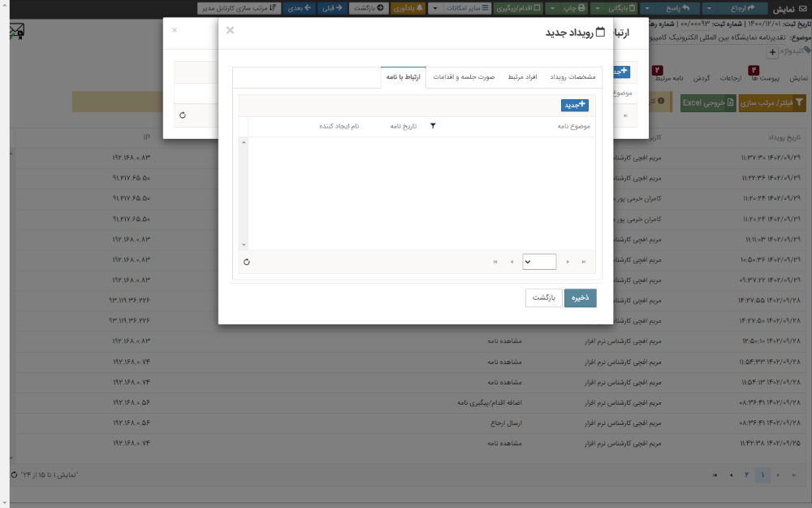
Task: Click the refresh icon in the dialog pagination bar
Action: pyautogui.click(x=248, y=262)
